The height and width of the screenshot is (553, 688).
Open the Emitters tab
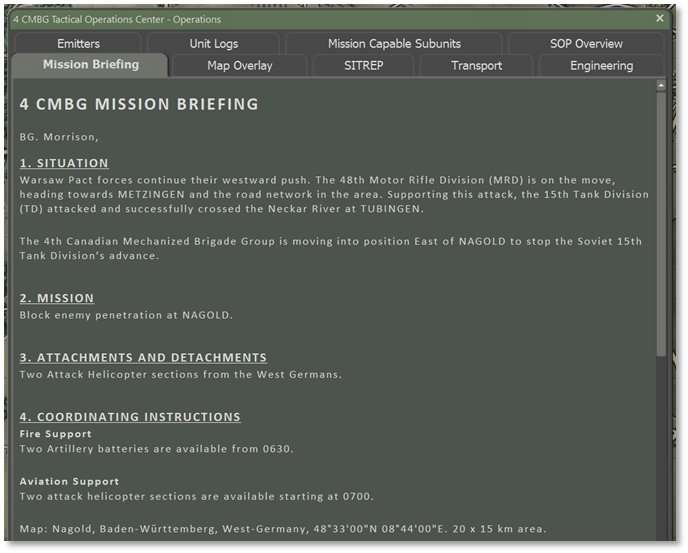pyautogui.click(x=78, y=44)
